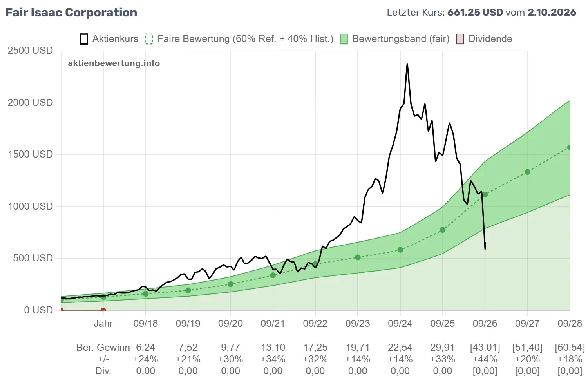Click the fair value dot at 09/24
This screenshot has height=384, width=588.
point(400,250)
